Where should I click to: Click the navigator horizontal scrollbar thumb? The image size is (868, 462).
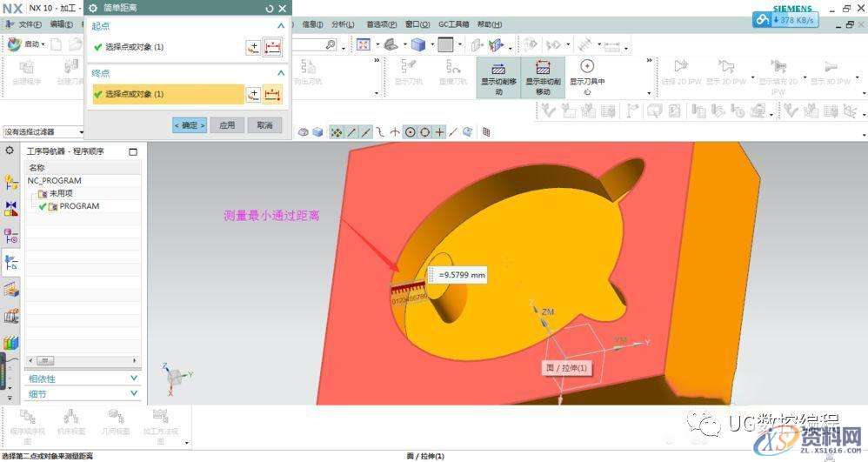click(45, 360)
